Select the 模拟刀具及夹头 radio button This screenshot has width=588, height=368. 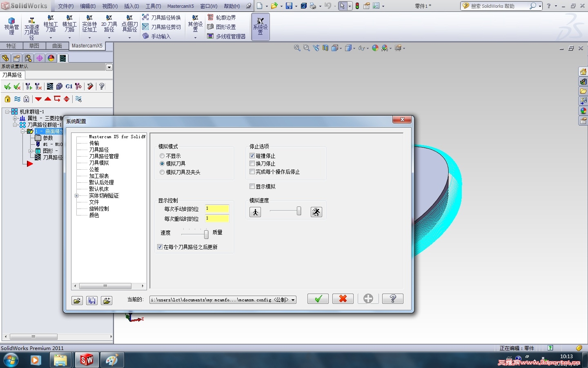tap(162, 173)
